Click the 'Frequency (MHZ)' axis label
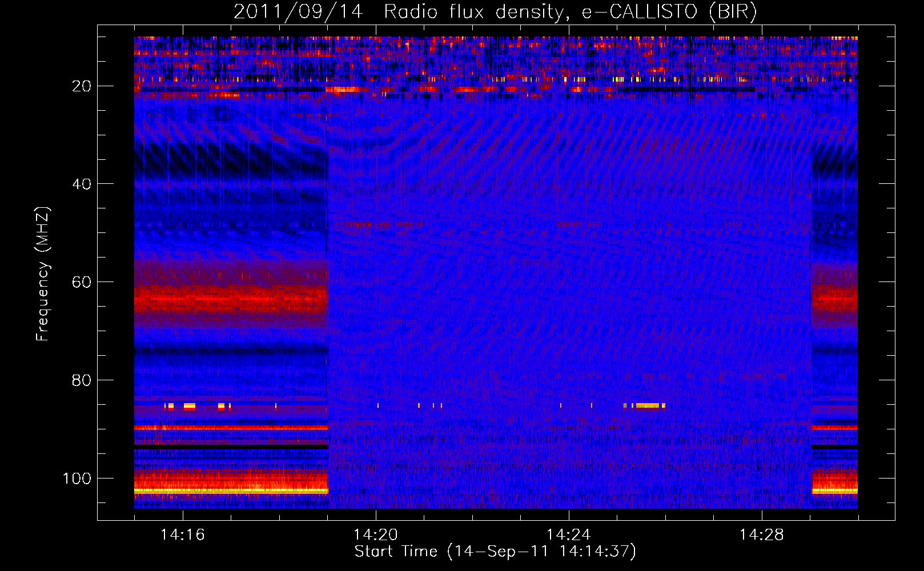This screenshot has width=924, height=571. 43,274
